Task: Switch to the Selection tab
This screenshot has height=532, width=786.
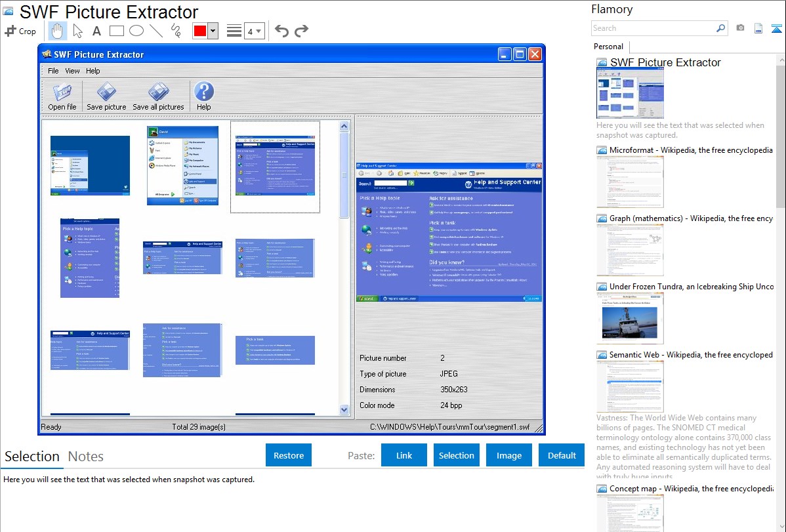Action: pyautogui.click(x=32, y=457)
